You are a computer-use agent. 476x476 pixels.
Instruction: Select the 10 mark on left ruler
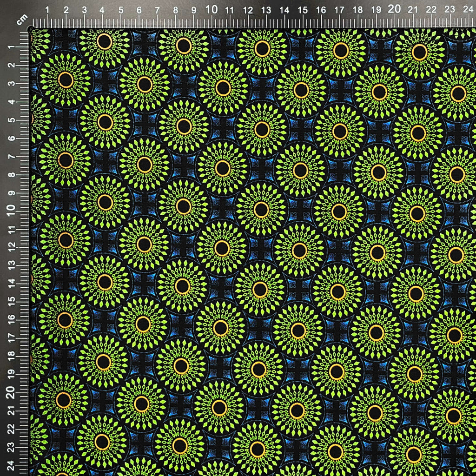[x=11, y=210]
